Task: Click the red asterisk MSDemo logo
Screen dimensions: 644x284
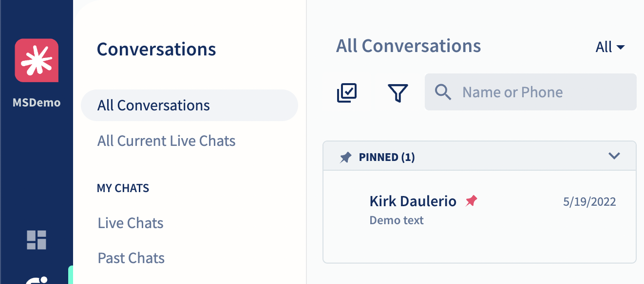Action: pyautogui.click(x=37, y=60)
